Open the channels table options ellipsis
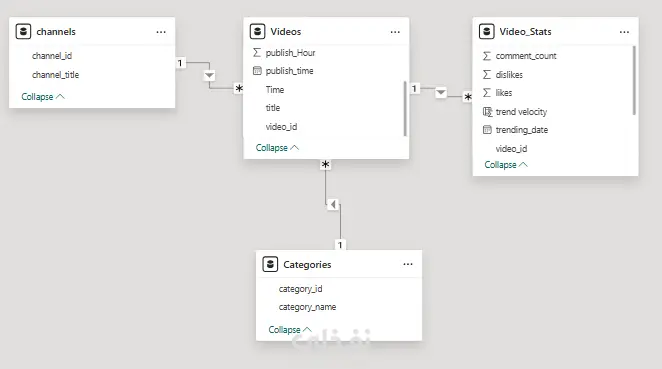The height and width of the screenshot is (369, 662). (x=161, y=32)
